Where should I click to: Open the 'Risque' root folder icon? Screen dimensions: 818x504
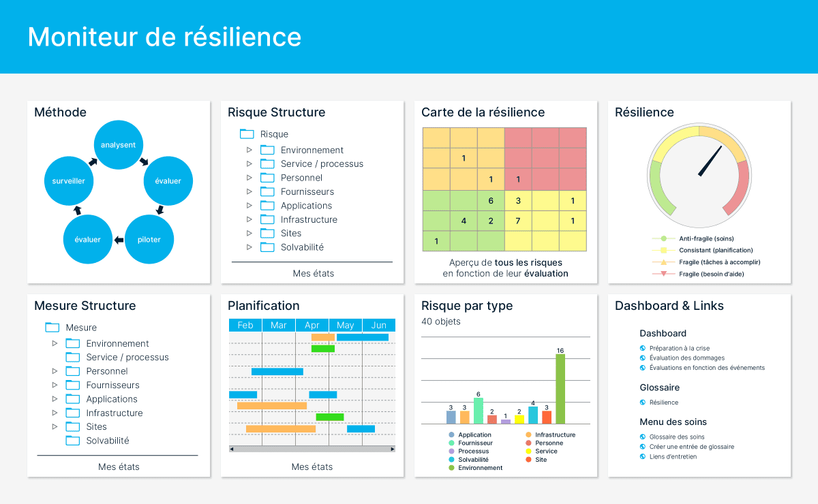247,133
